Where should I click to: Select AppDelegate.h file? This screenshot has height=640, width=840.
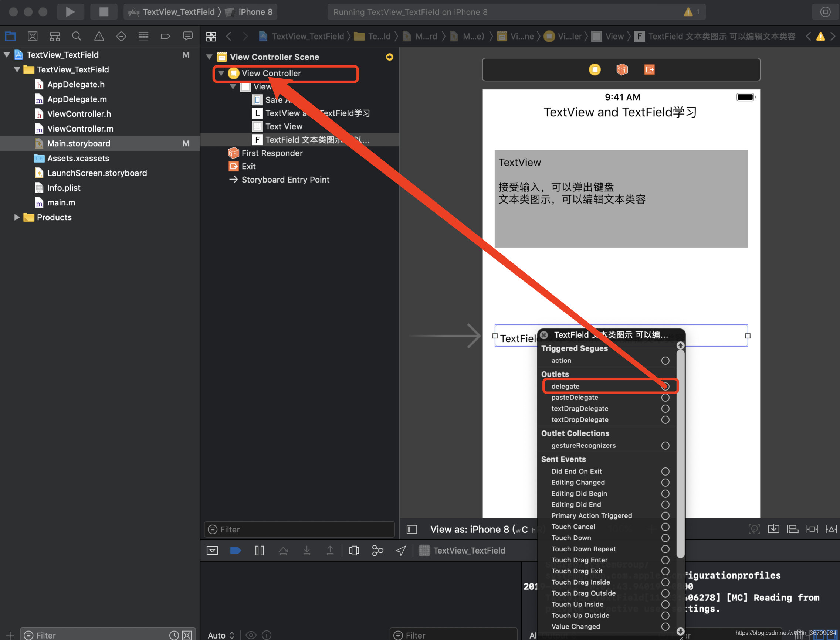(x=75, y=84)
